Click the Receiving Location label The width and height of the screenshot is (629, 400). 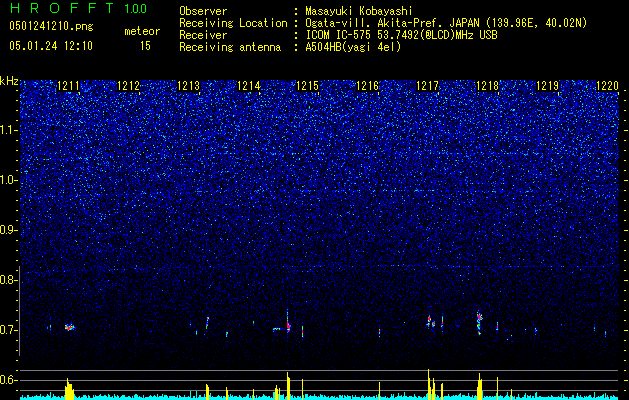click(x=233, y=23)
